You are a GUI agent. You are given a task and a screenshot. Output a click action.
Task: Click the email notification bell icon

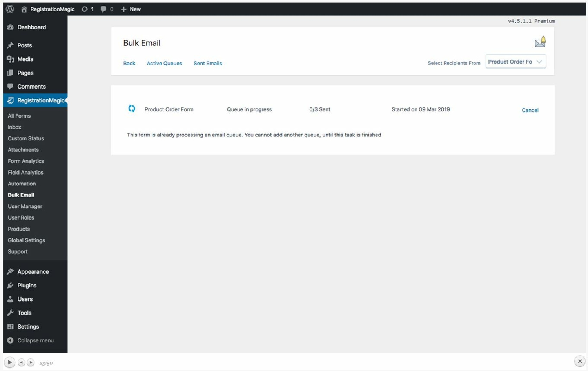point(540,42)
